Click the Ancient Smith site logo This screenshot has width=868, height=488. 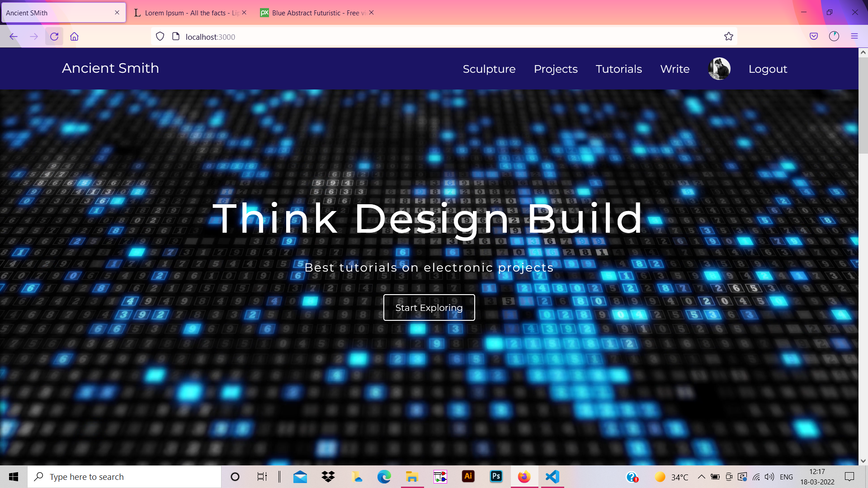110,68
